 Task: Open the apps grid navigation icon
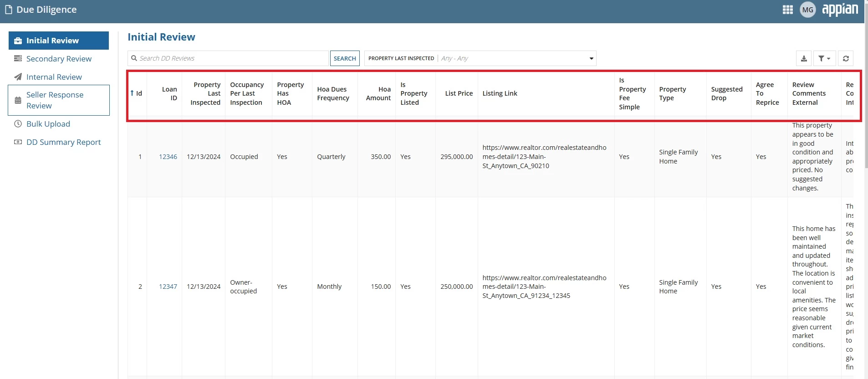pyautogui.click(x=787, y=10)
